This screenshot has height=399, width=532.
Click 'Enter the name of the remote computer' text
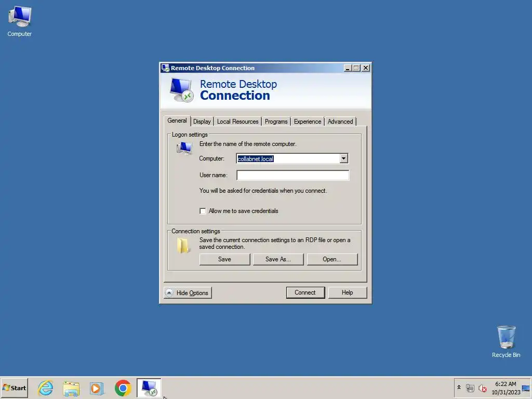(x=248, y=144)
